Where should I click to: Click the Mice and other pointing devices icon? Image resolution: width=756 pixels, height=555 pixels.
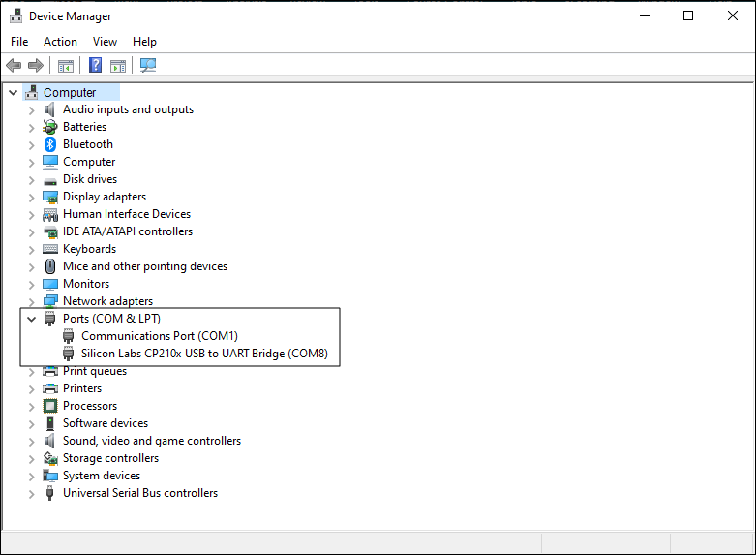(50, 266)
